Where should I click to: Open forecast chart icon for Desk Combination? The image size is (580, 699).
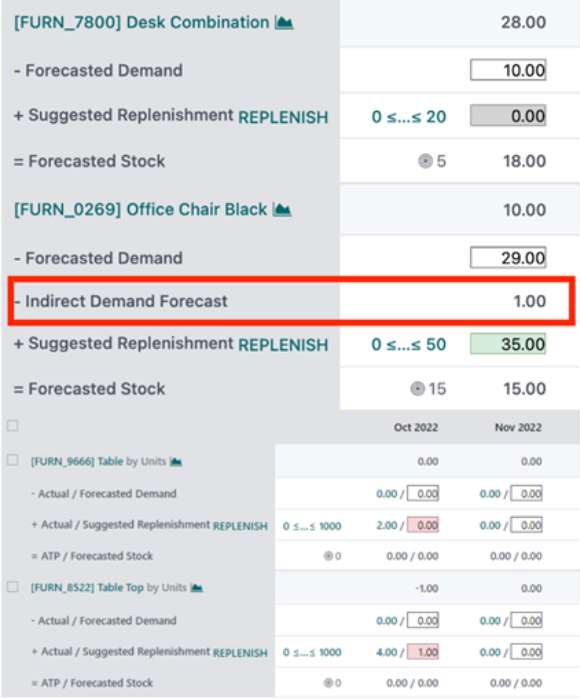pyautogui.click(x=284, y=22)
